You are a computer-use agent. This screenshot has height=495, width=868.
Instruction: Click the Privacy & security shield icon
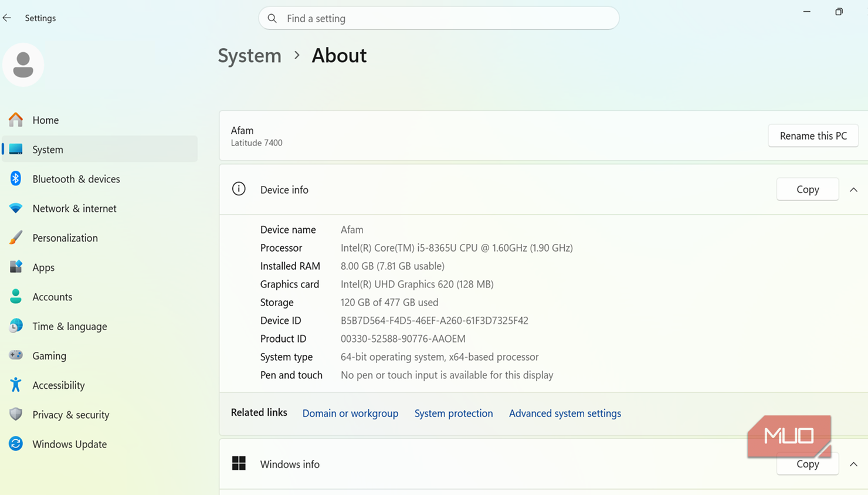tap(16, 415)
